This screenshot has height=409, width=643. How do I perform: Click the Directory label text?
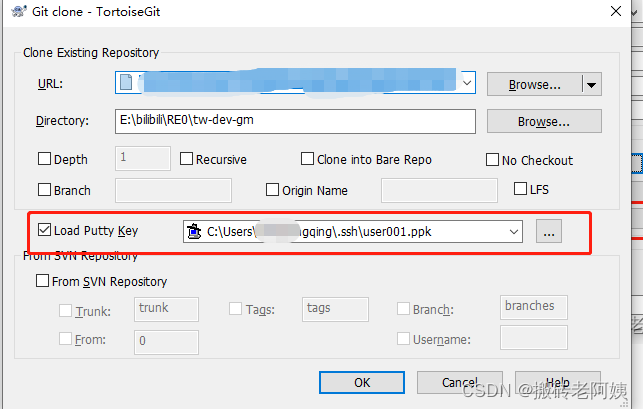[x=62, y=121]
